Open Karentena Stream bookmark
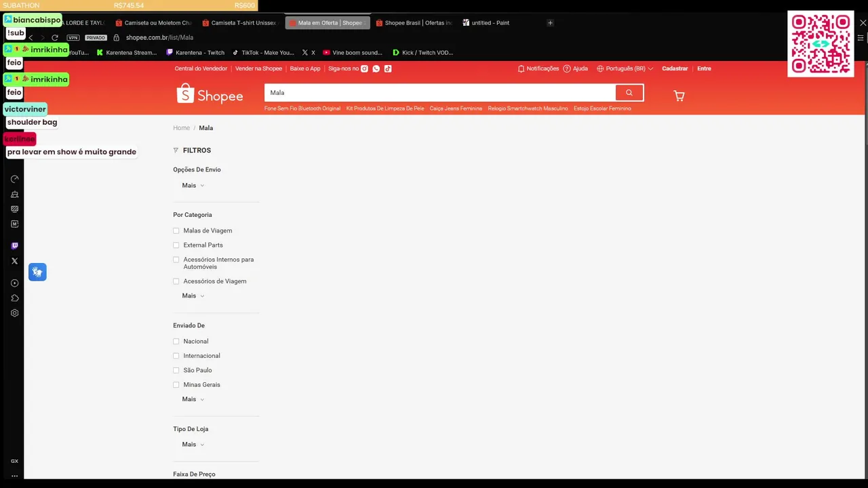868x488 pixels. tap(127, 53)
